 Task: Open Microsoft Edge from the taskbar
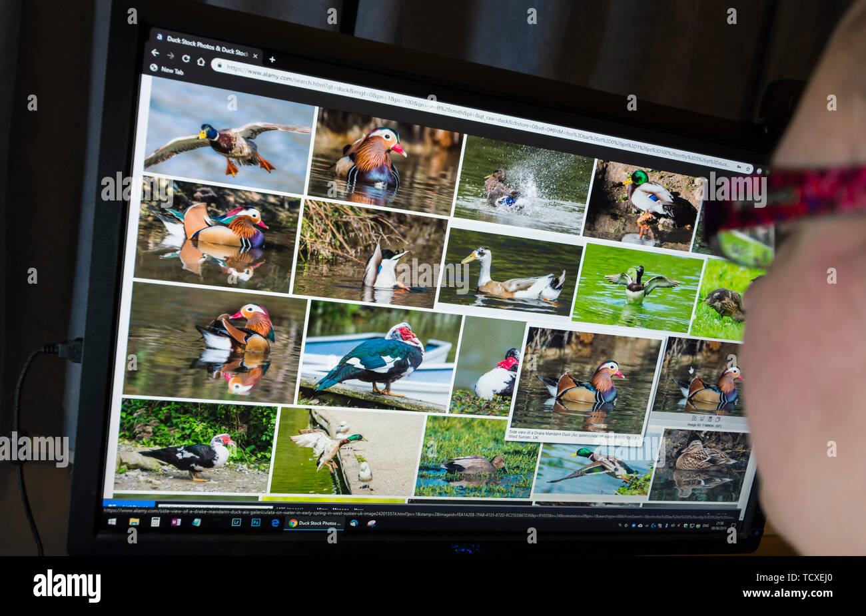[x=275, y=523]
